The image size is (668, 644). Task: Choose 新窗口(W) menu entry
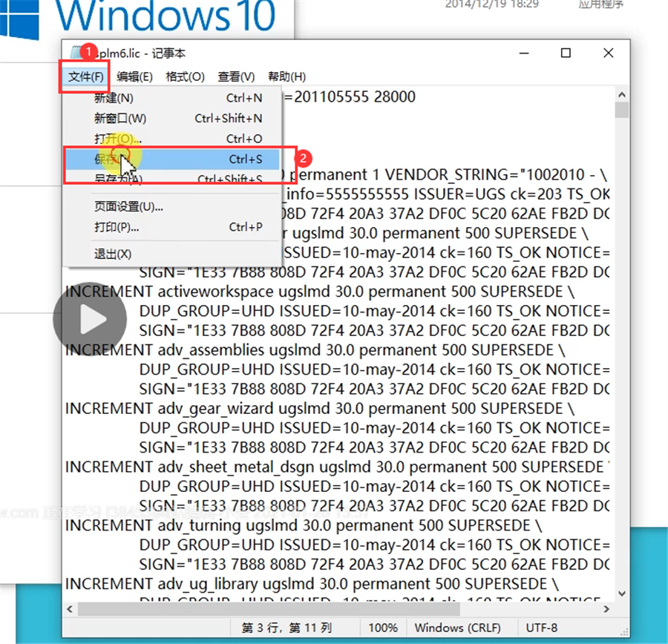[x=172, y=119]
